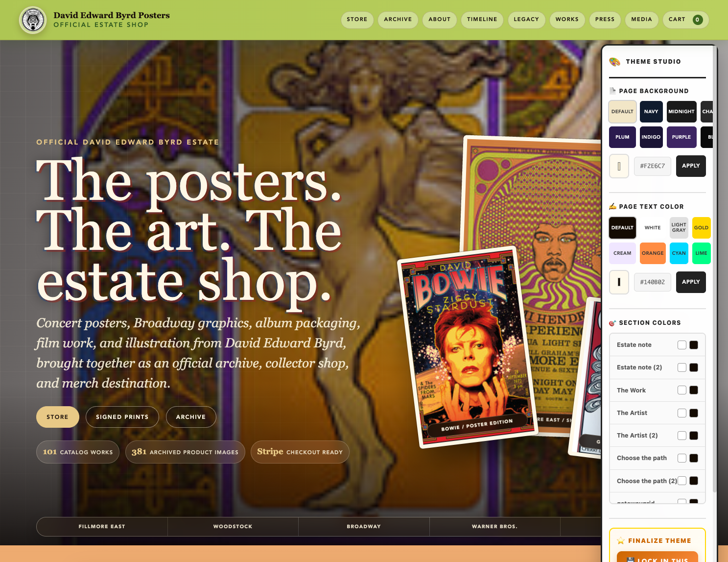Select the White text color swatch
Image resolution: width=728 pixels, height=562 pixels.
click(653, 228)
